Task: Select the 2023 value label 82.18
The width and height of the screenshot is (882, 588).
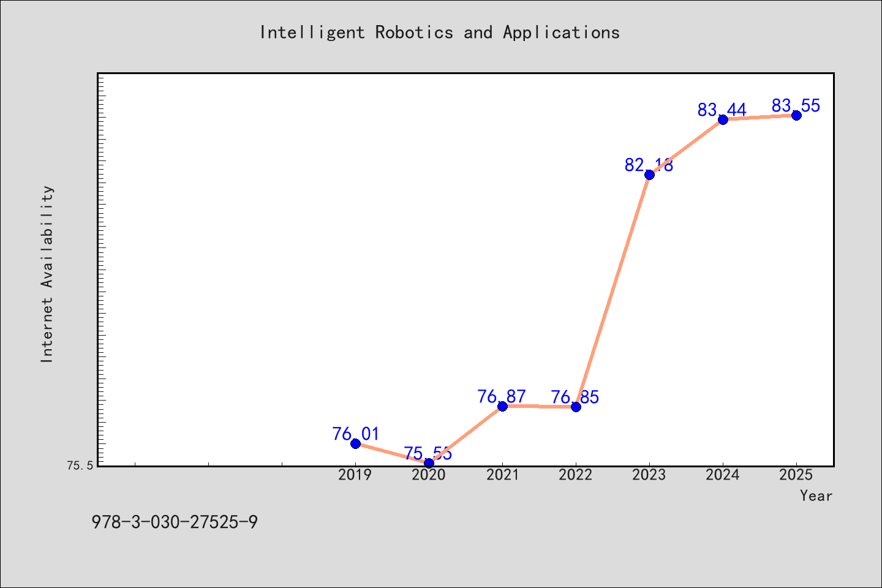Action: [x=649, y=165]
